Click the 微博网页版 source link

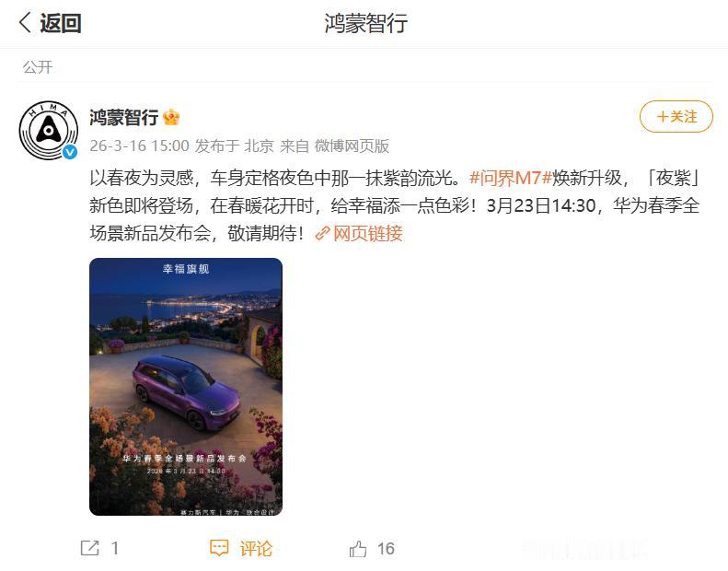352,146
